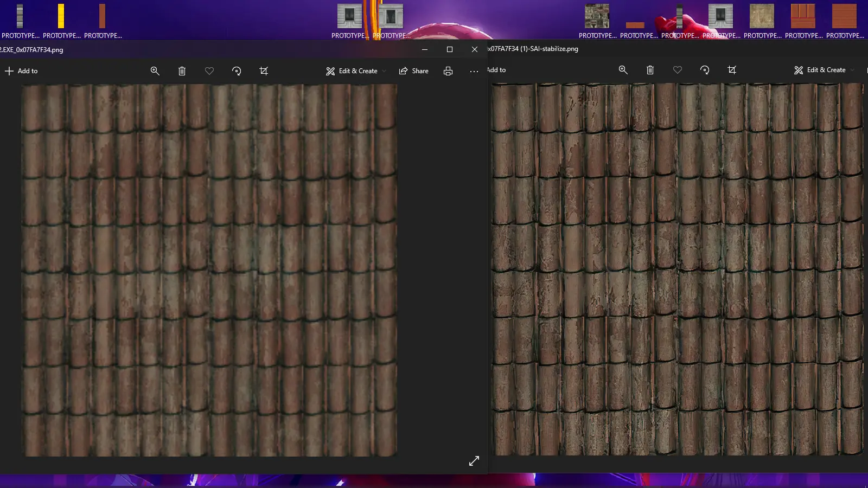The image size is (868, 488).
Task: Open Edit & Create dropdown in the left Photos window
Action: point(356,71)
